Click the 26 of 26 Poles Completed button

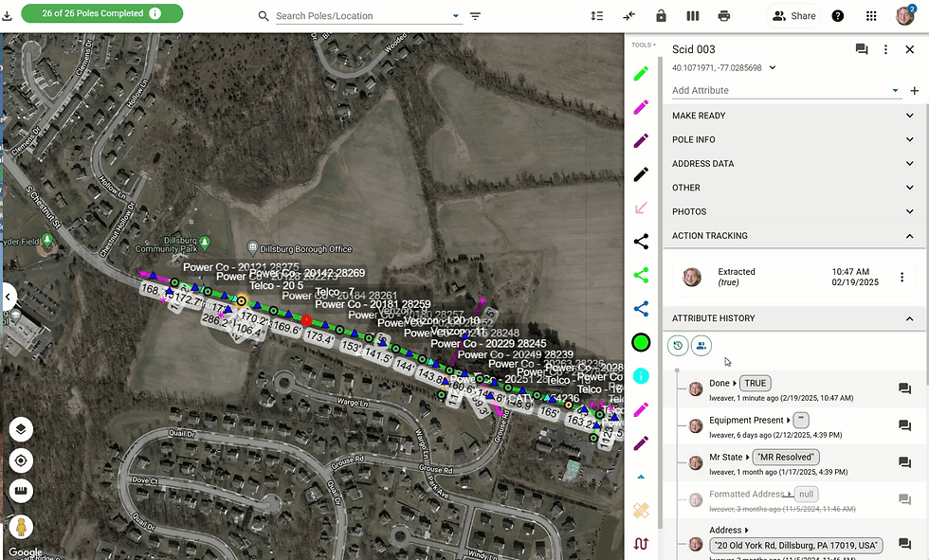point(102,13)
